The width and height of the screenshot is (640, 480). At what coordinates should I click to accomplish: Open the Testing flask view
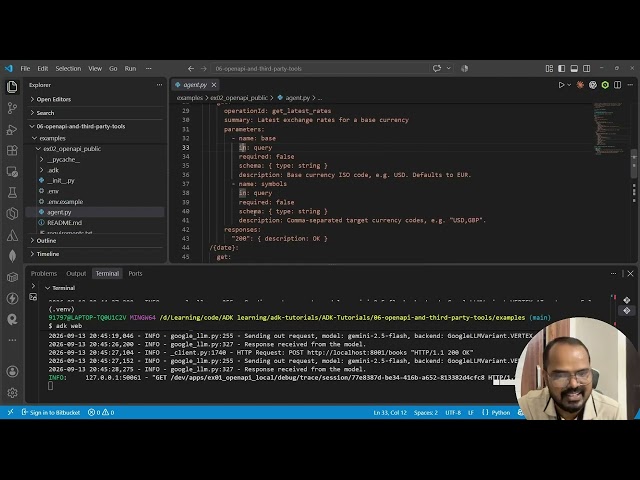click(x=12, y=193)
